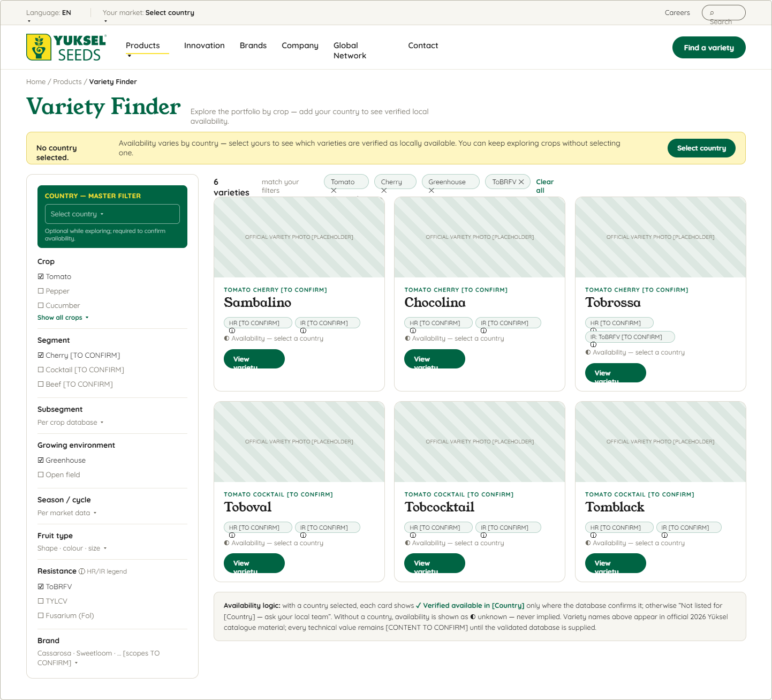Viewport: 772px width, 700px height.
Task: Open the Tobcocktail variety photo placeholder
Action: point(480,442)
